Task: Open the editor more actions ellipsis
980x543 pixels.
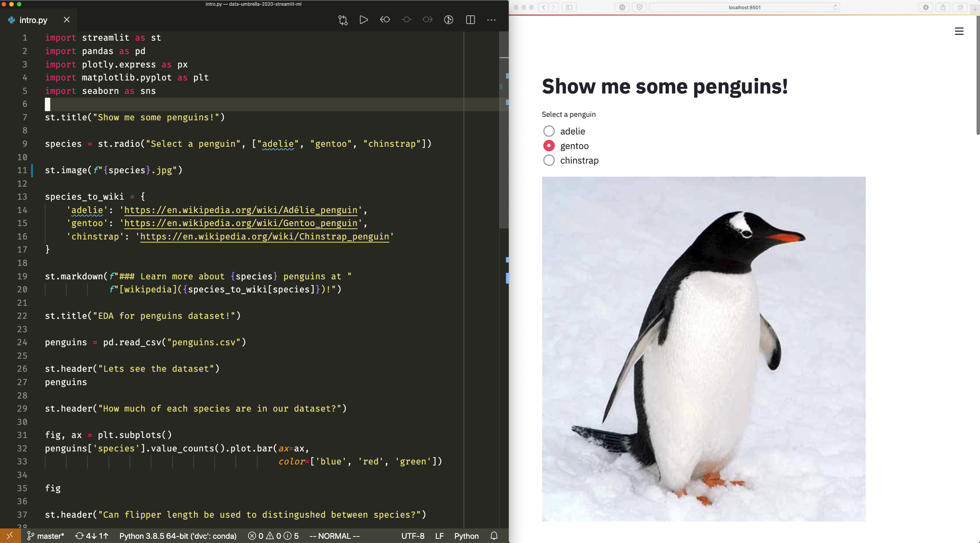Action: click(491, 20)
